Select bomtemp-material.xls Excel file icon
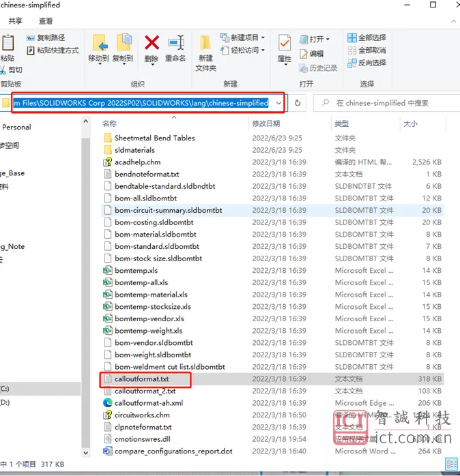This screenshot has width=460, height=476. coord(108,295)
